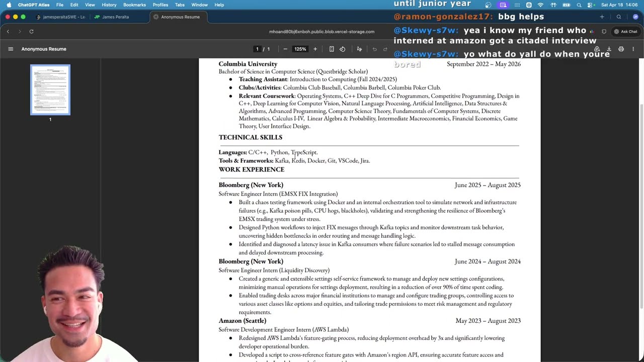The image size is (644, 362).
Task: Edit the 125% zoom level field
Action: pyautogui.click(x=300, y=49)
